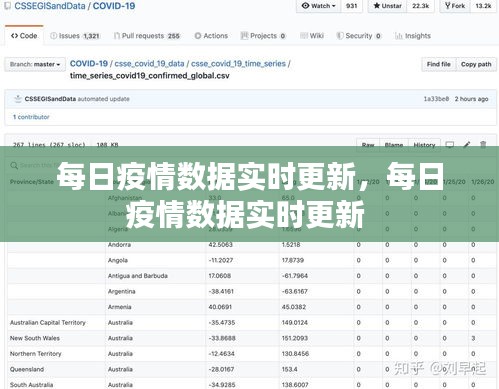This screenshot has height=389, width=499.
Task: Click the trash delete file icon
Action: point(483,144)
